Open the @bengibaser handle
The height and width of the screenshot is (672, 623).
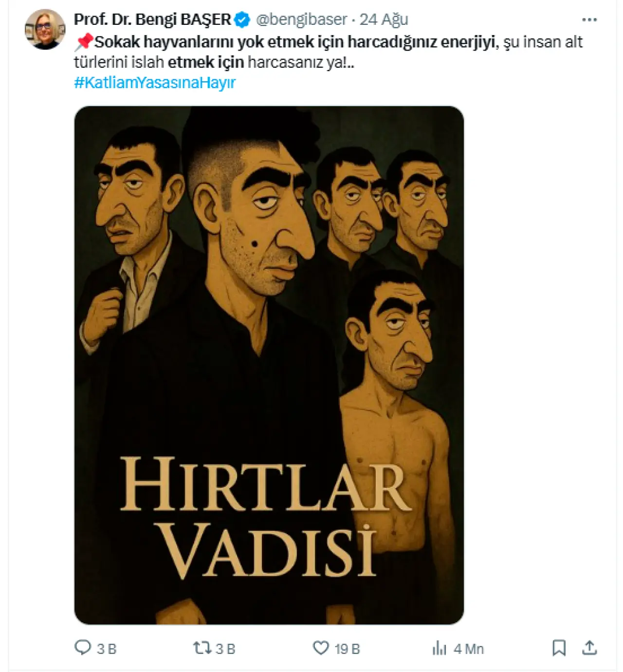(301, 19)
